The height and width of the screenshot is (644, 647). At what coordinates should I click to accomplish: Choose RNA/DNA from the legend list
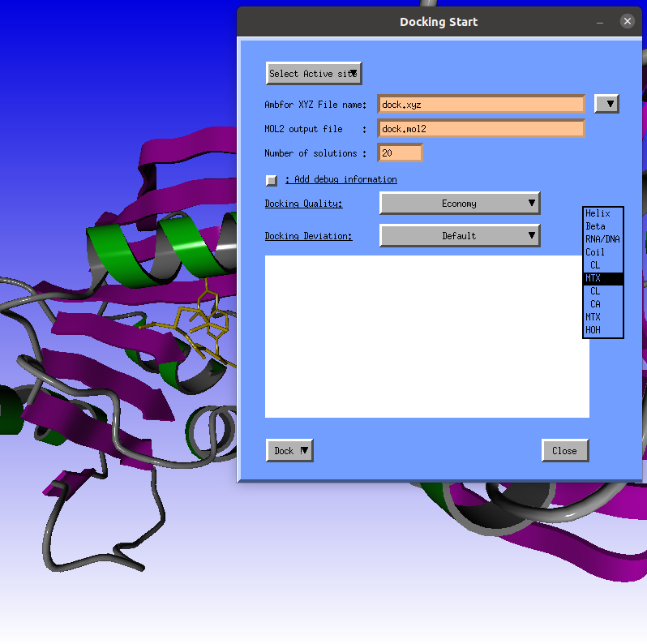coord(602,239)
